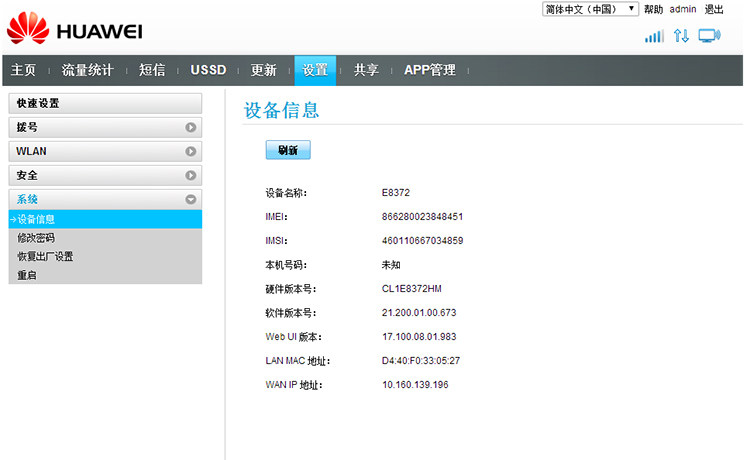Click the 设备信息 page heading
The width and height of the screenshot is (750, 460).
click(x=281, y=110)
